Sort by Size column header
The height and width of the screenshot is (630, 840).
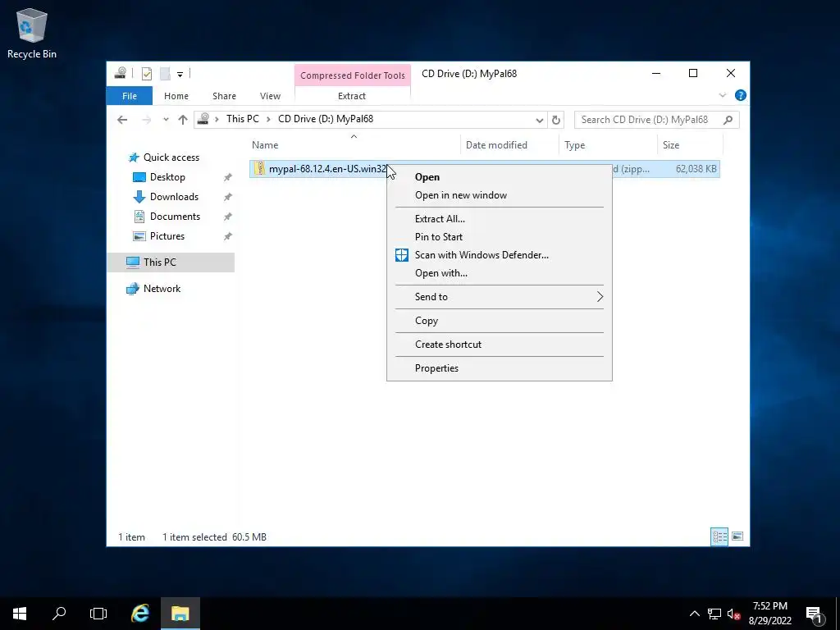[x=671, y=145]
